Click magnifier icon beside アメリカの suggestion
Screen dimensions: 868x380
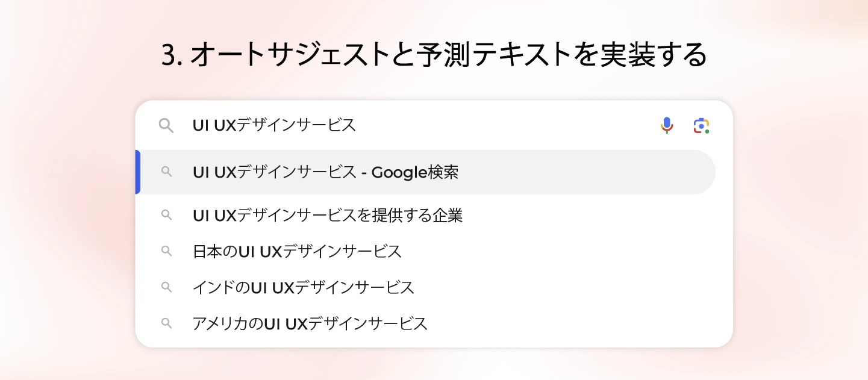[167, 323]
